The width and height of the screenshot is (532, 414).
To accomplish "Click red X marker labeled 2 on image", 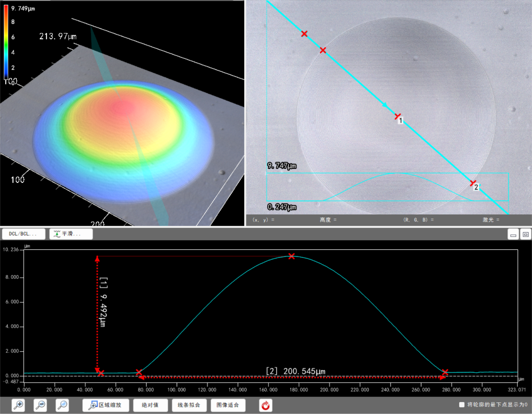I will point(473,183).
